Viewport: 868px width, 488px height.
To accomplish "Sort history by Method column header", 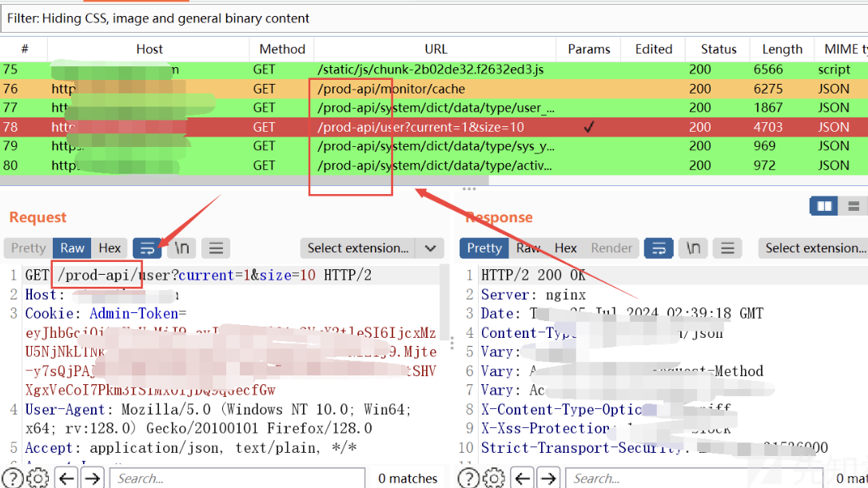I will point(282,50).
